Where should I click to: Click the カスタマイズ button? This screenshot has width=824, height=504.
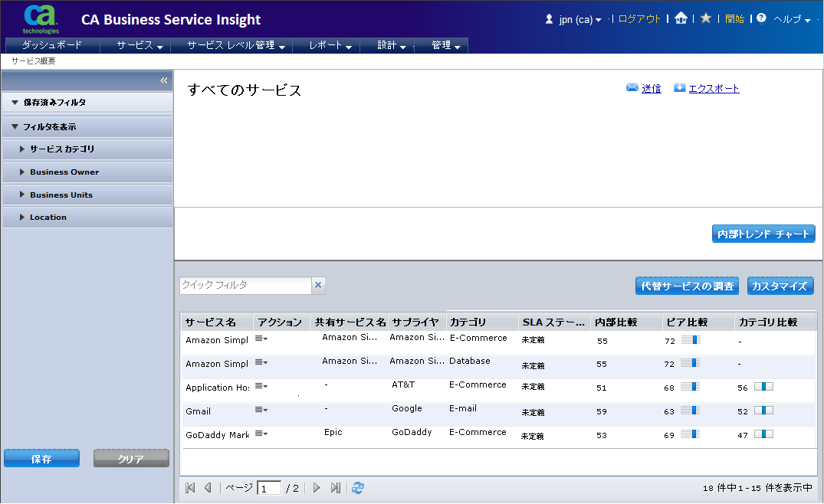click(780, 286)
